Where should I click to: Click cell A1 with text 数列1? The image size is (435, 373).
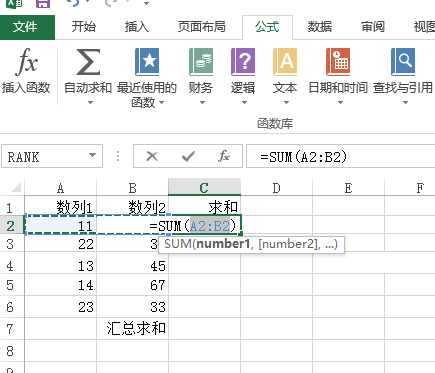pos(60,207)
